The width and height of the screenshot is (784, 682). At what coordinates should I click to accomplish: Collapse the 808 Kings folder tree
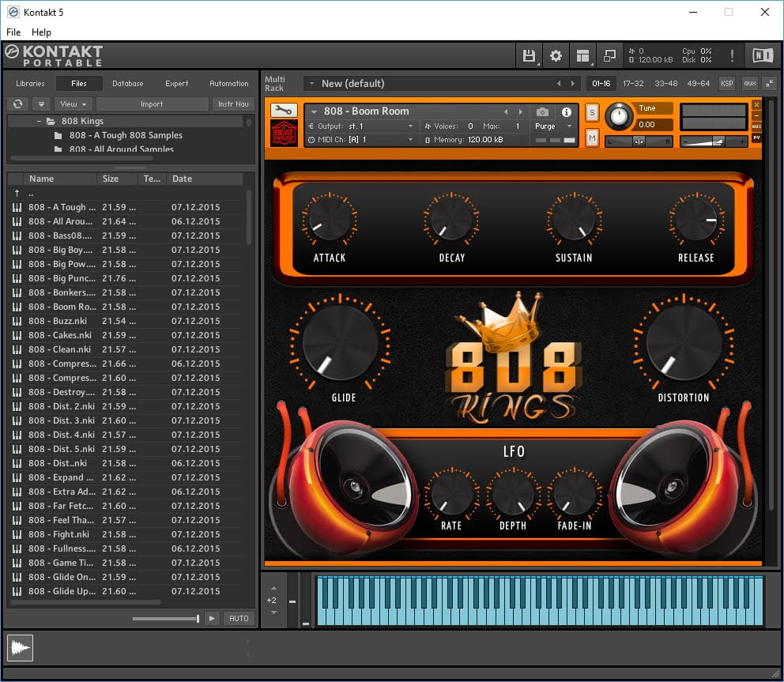click(39, 121)
